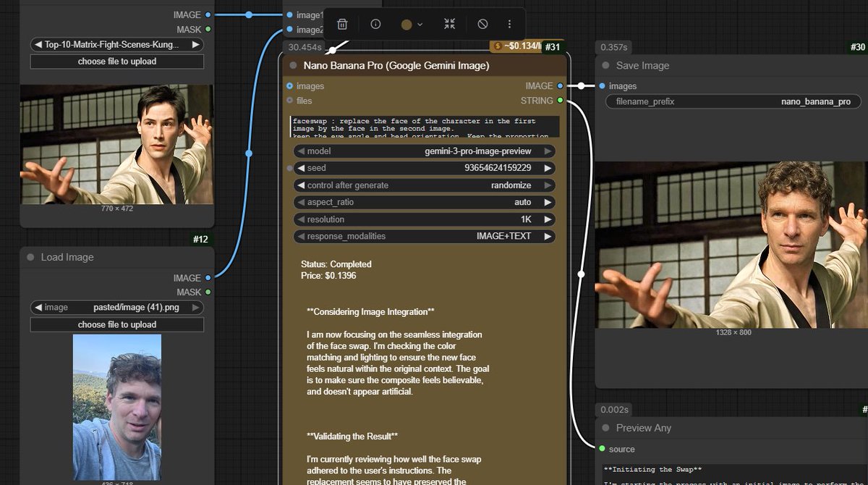Open response_modalities IMAGE+TEXT dropdown
868x485 pixels.
[425, 236]
